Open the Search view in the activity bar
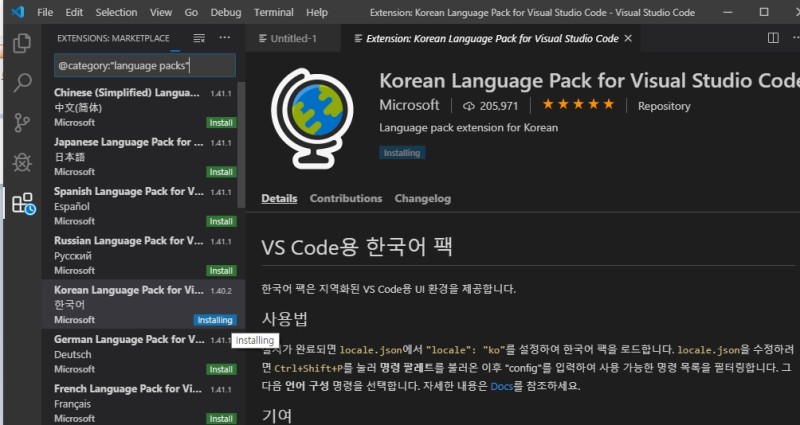800x425 pixels. tap(22, 83)
